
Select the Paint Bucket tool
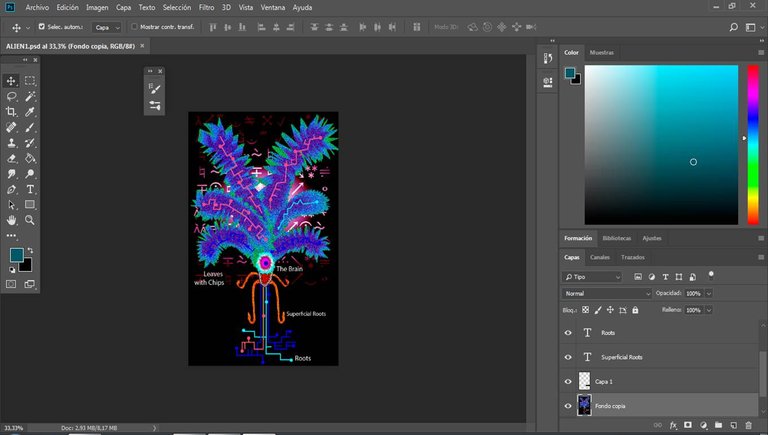pos(30,158)
